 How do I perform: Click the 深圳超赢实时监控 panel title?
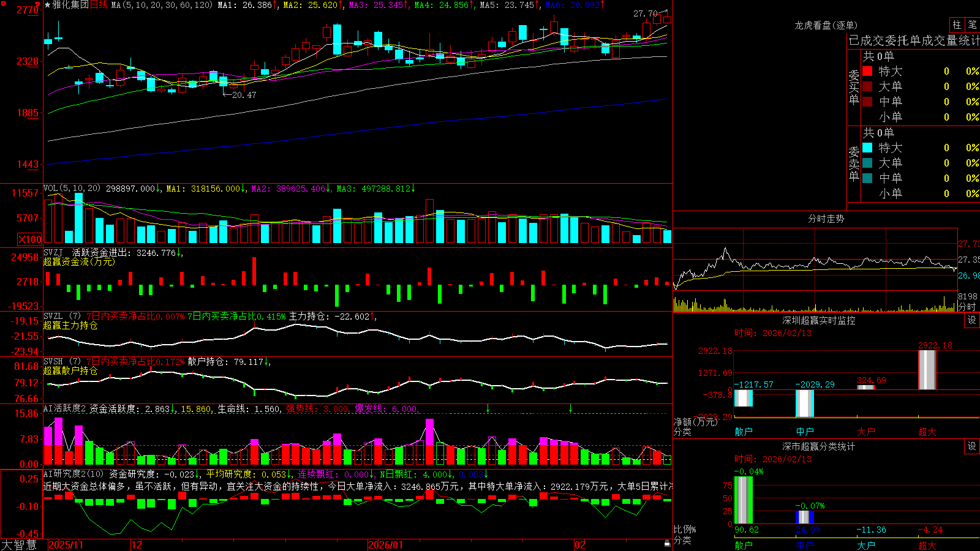[x=819, y=320]
